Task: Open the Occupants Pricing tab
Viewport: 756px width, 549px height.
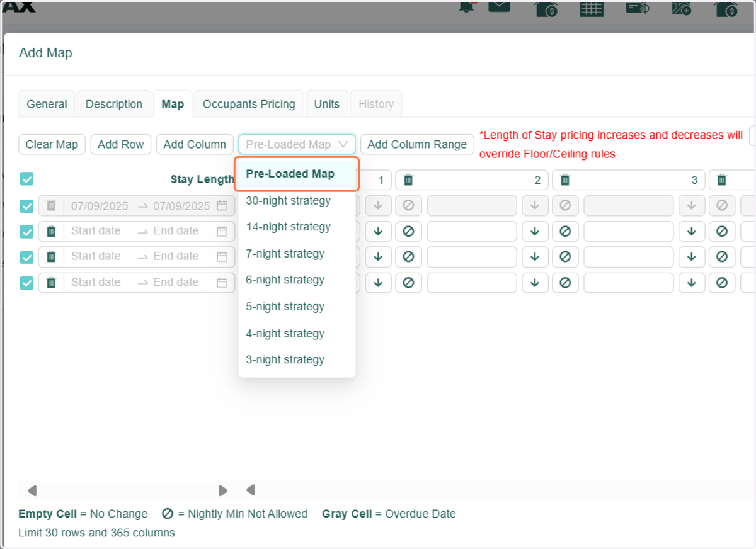Action: 249,104
